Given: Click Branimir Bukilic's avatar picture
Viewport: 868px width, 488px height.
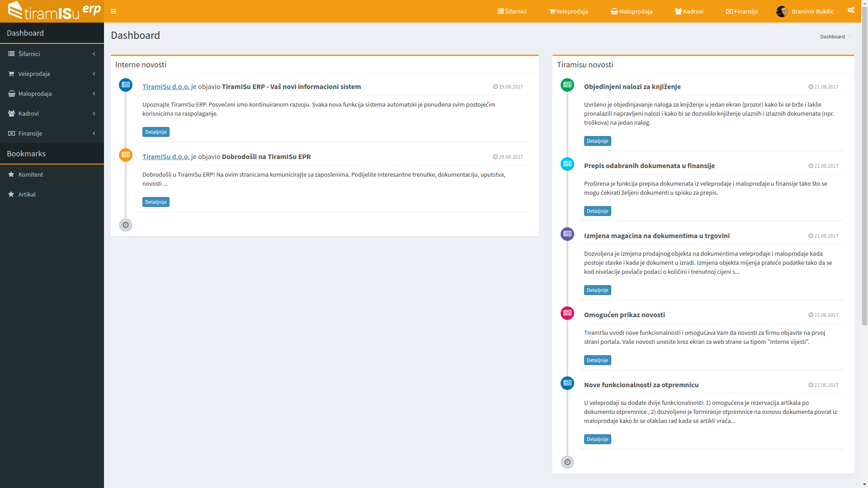Looking at the screenshot, I should pos(782,11).
